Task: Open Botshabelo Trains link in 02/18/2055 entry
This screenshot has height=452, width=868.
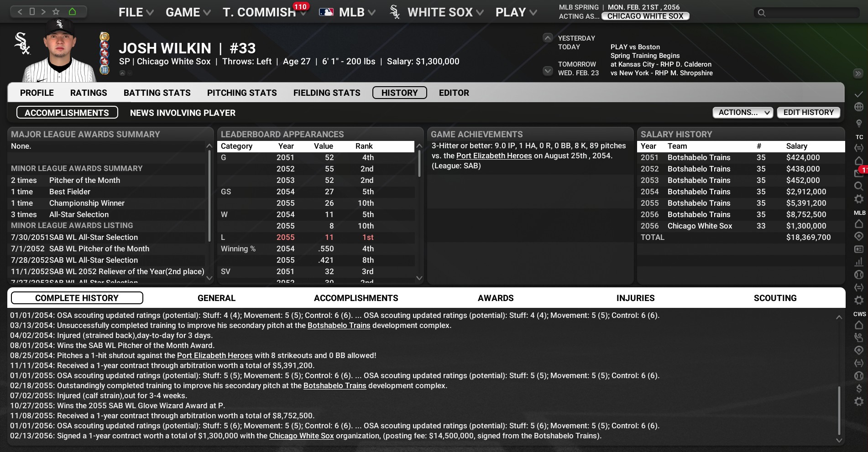Action: 335,385
